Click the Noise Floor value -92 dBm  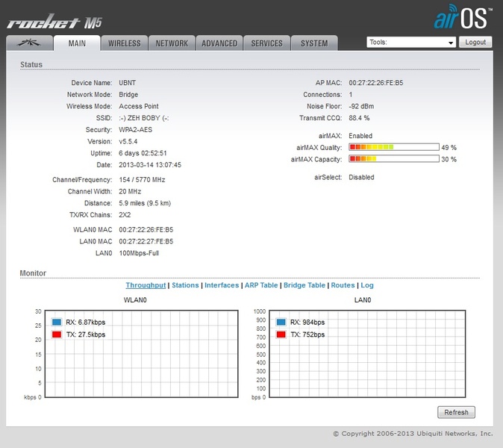click(x=361, y=106)
